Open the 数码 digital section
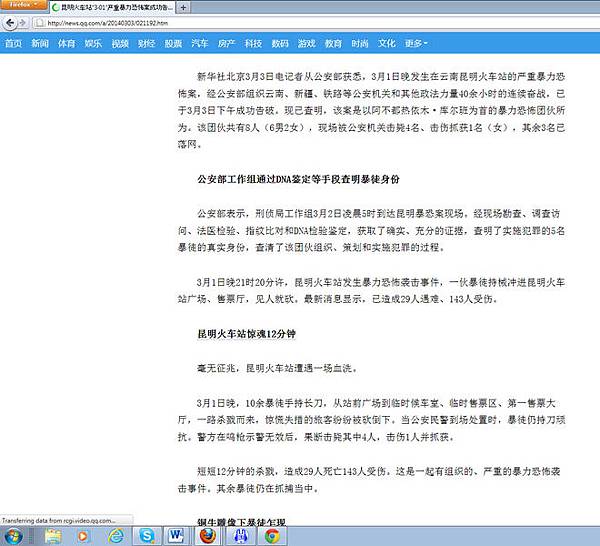Screen dimensions: 600x546 click(280, 44)
